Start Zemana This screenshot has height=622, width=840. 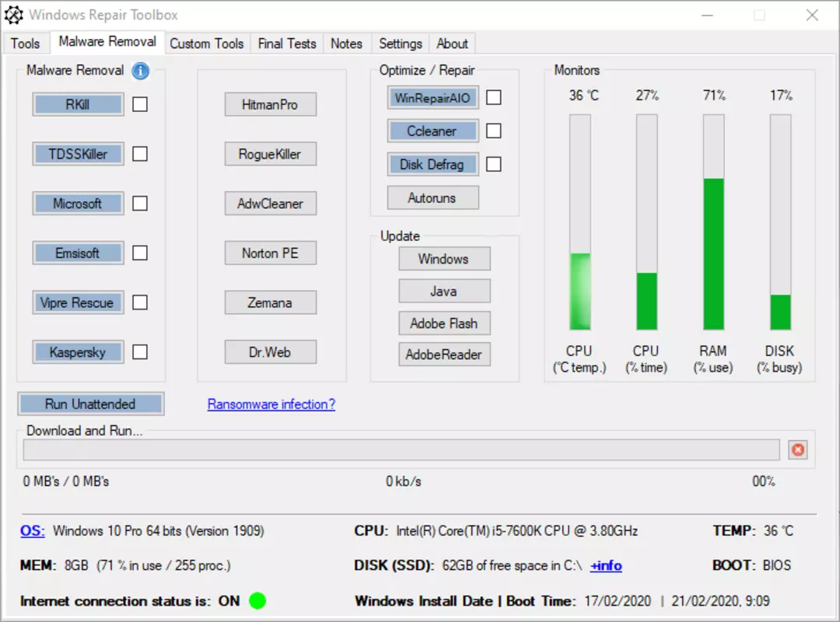(x=271, y=302)
